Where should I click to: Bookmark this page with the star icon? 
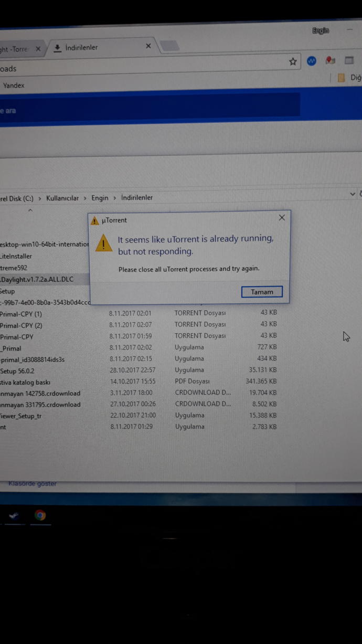point(293,61)
